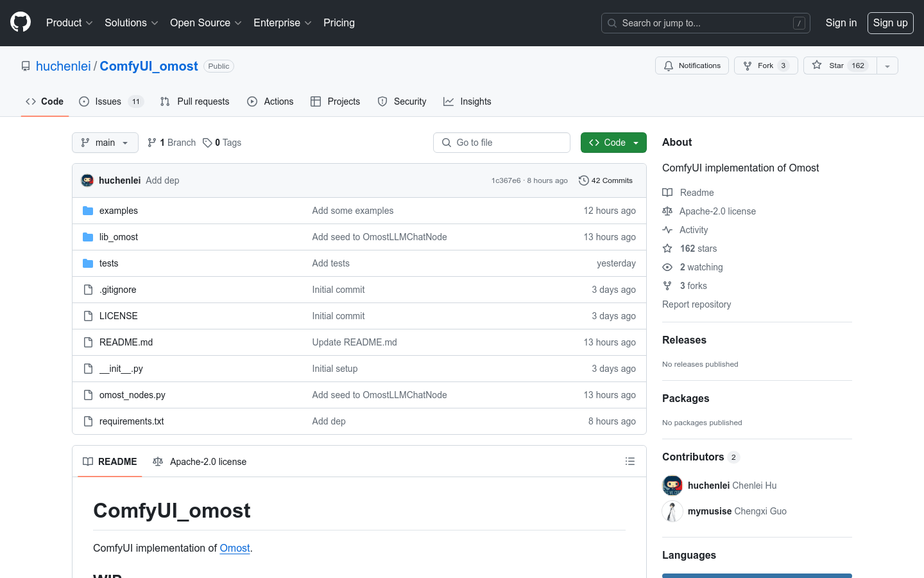Image resolution: width=924 pixels, height=578 pixels.
Task: Click the Go to file field
Action: pos(502,143)
